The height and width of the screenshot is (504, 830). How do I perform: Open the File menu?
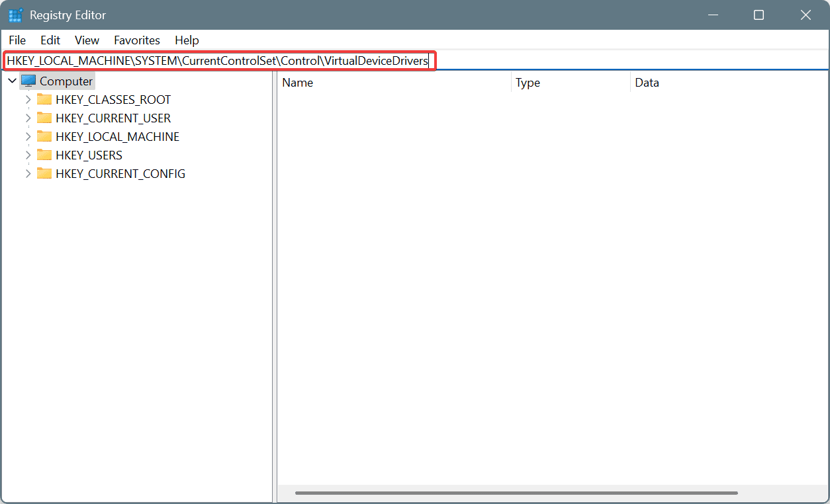pos(17,40)
